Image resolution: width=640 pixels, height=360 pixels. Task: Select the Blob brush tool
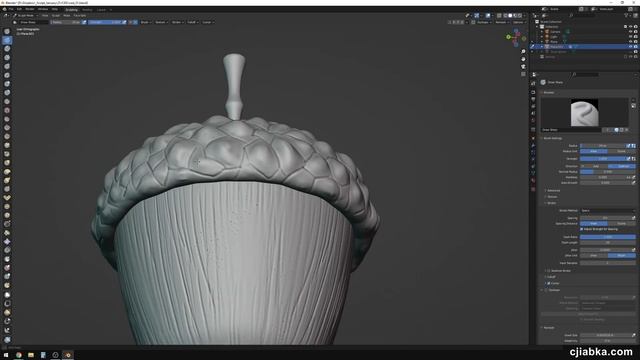tap(7, 93)
